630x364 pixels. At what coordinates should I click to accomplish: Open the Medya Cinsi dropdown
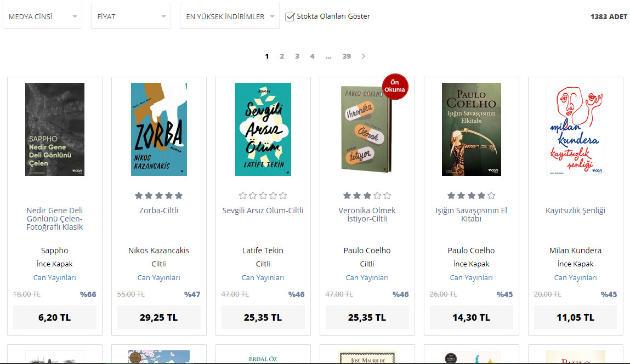[42, 16]
